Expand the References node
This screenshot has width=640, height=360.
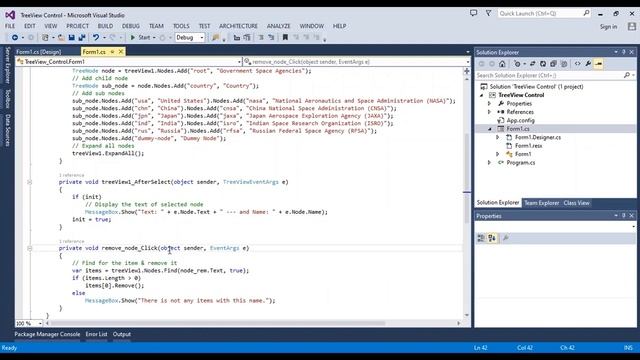[x=489, y=112]
